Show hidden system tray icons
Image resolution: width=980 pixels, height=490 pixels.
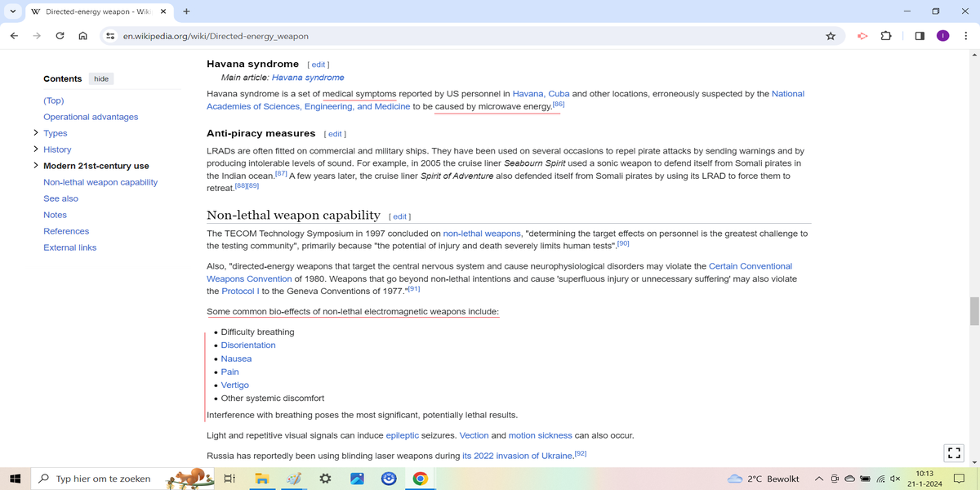pos(819,479)
